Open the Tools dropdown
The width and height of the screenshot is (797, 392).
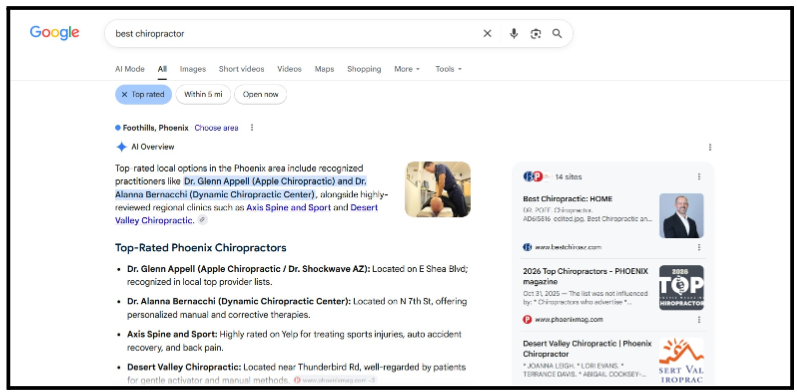click(448, 69)
